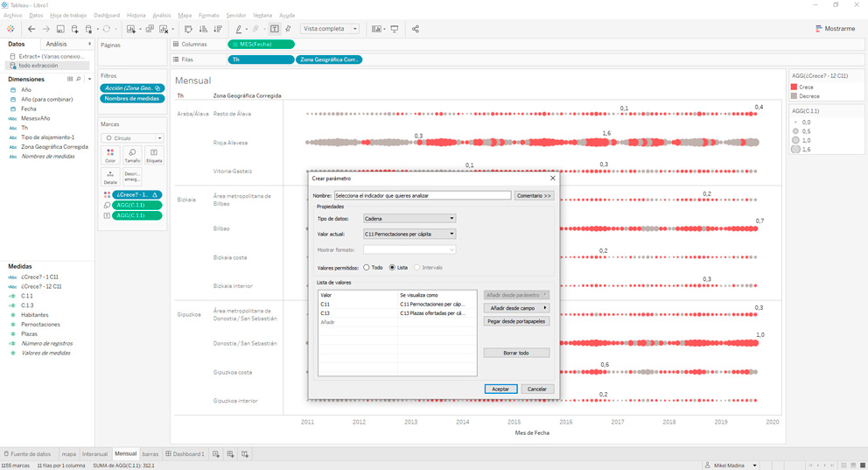This screenshot has width=868, height=470.
Task: Open the Tipo de datos dropdown
Action: pyautogui.click(x=409, y=219)
